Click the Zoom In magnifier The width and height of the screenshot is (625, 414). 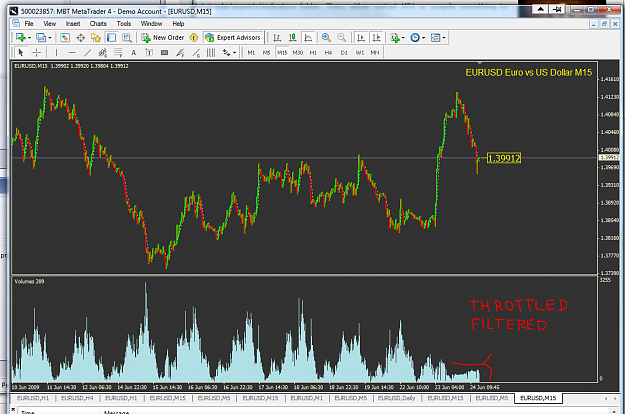coord(326,37)
